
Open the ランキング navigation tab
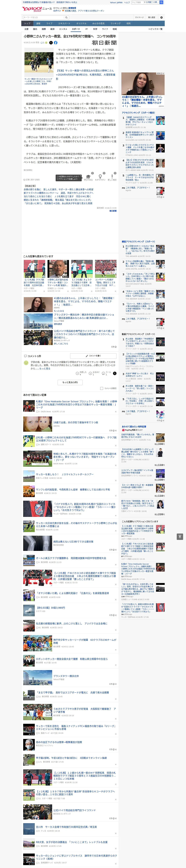115,24
